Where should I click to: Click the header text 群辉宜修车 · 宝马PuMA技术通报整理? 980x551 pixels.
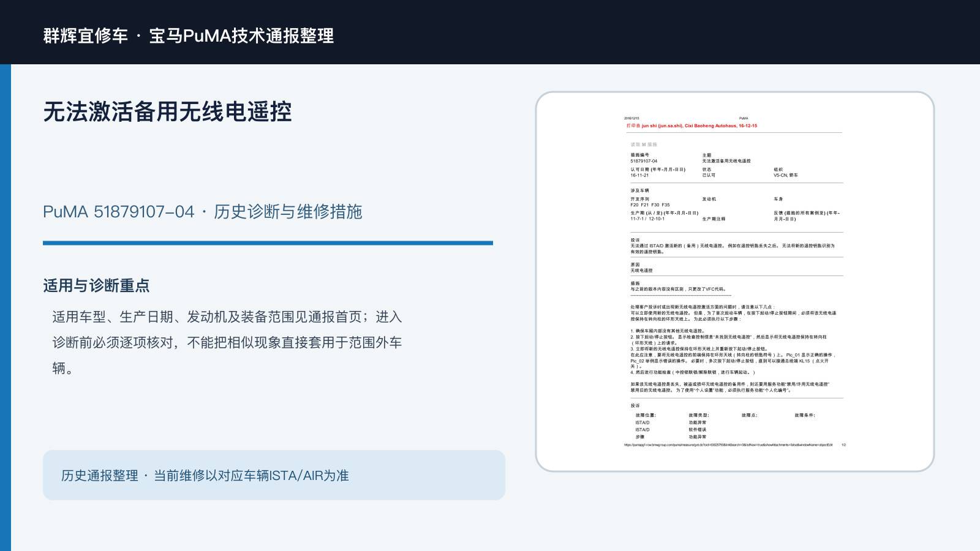pos(189,36)
